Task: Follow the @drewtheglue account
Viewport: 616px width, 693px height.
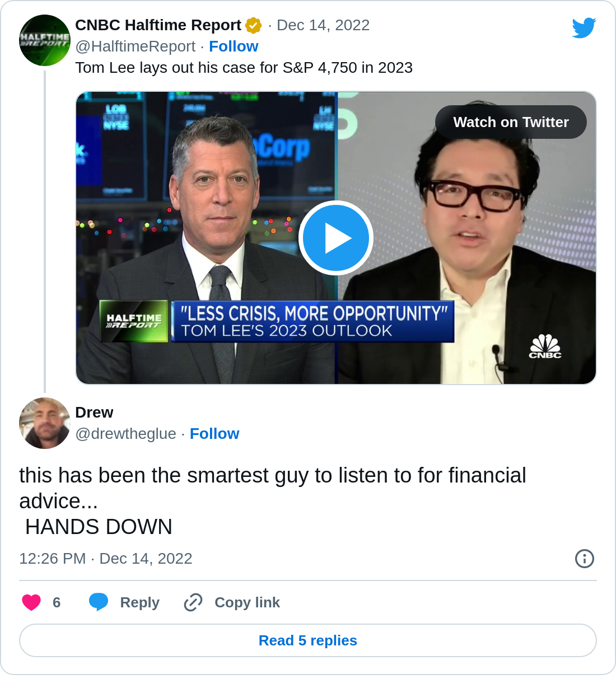Action: tap(214, 433)
